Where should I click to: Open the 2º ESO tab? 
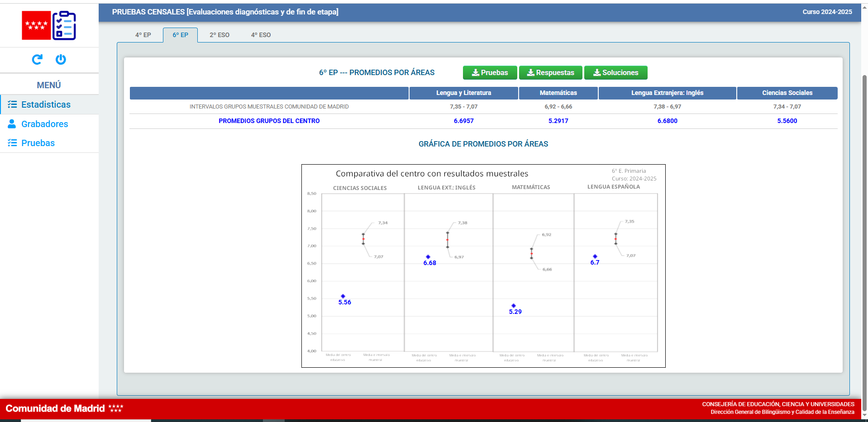pos(219,35)
